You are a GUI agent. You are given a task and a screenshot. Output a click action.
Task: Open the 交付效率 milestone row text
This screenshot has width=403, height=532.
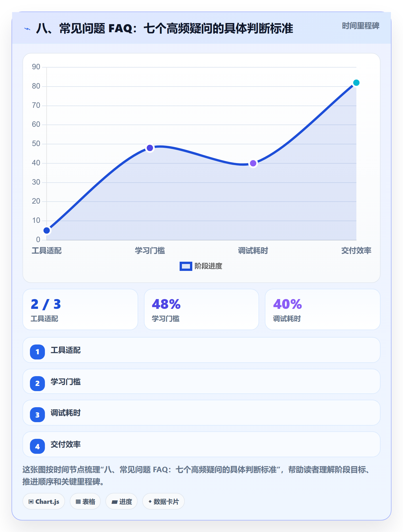pos(66,445)
